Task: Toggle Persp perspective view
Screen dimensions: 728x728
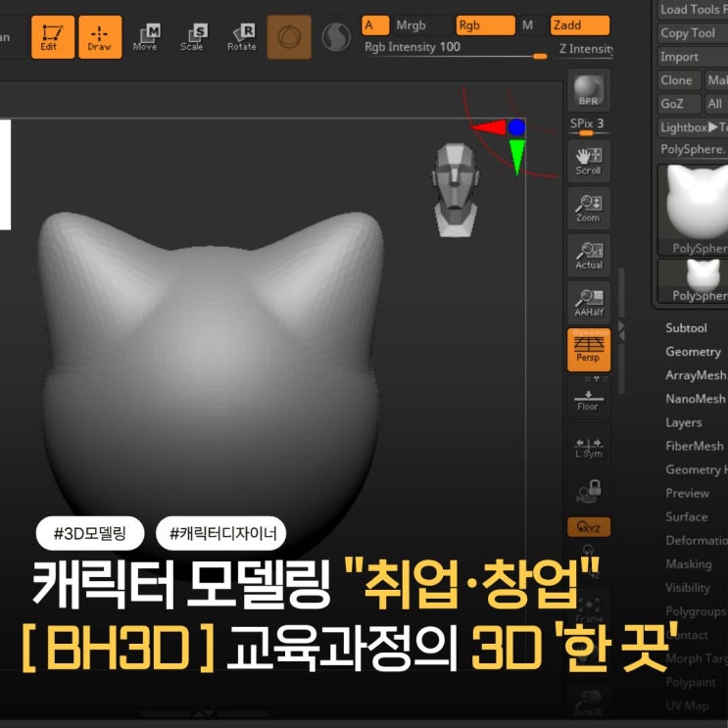Action: click(x=588, y=350)
